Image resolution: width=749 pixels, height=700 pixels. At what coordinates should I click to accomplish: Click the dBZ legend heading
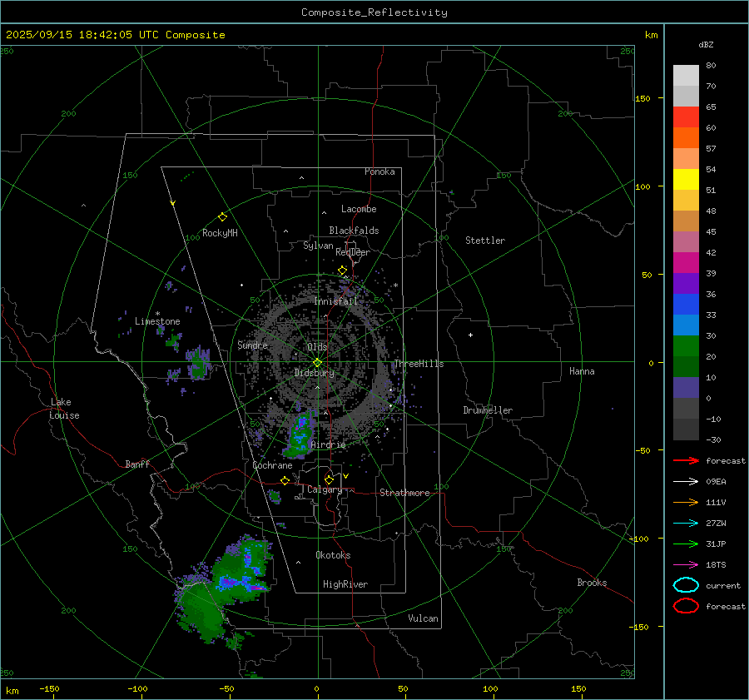pyautogui.click(x=706, y=44)
